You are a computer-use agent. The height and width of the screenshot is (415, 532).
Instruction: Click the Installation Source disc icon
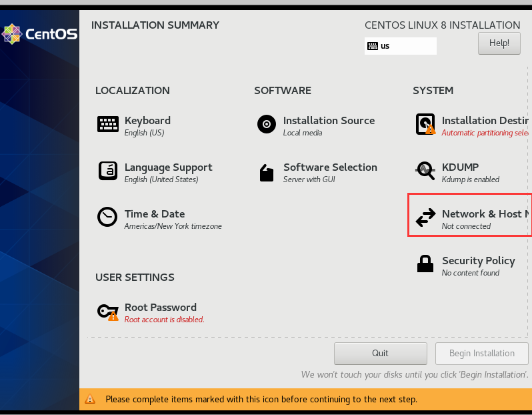pos(267,124)
